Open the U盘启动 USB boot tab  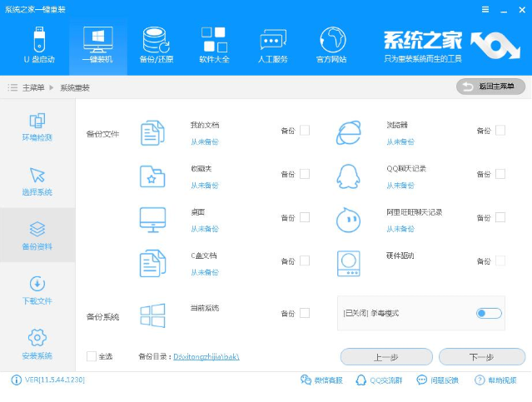39,45
